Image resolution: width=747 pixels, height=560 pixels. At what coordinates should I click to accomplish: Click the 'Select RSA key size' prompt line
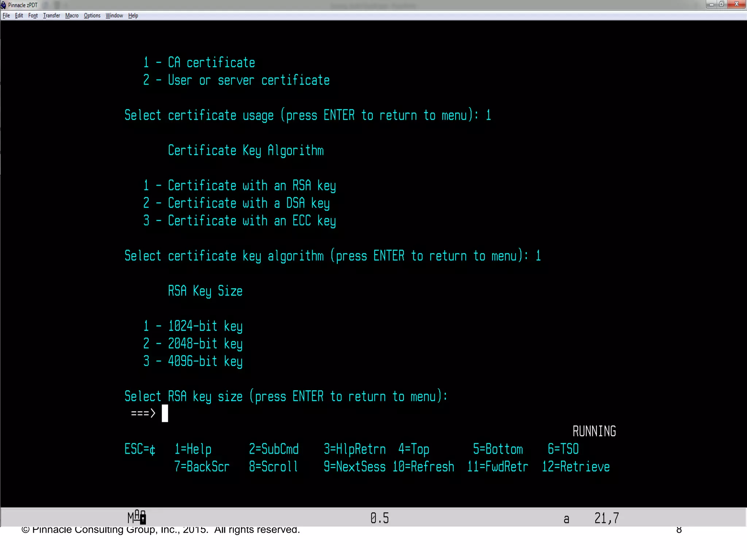coord(286,396)
